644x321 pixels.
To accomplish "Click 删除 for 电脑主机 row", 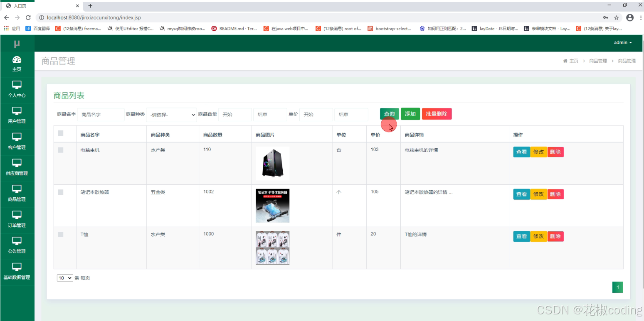I will pos(555,152).
